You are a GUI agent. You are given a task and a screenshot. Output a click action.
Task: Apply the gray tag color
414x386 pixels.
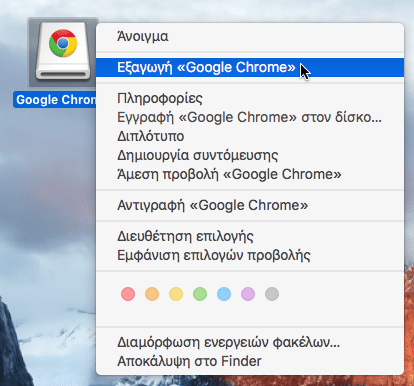[x=272, y=294]
